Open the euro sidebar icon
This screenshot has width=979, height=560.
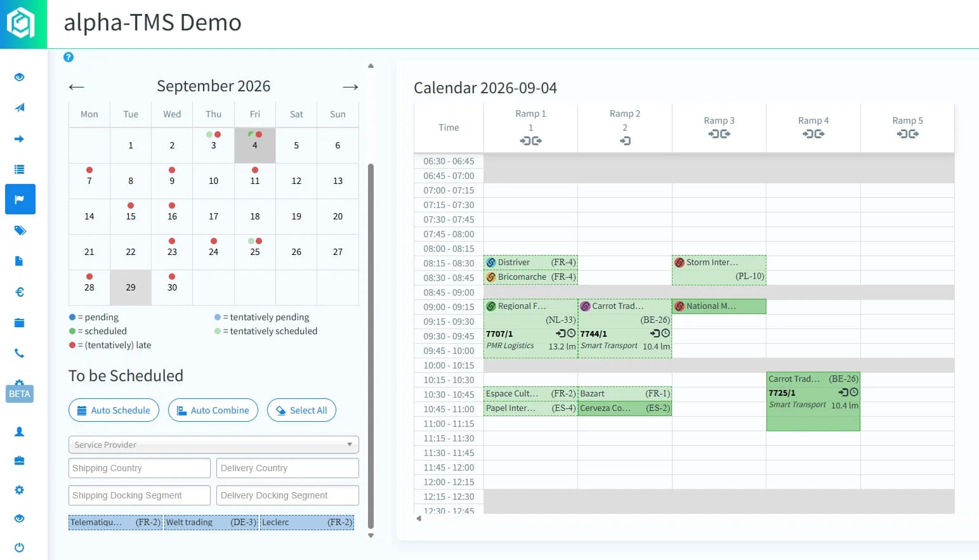[x=20, y=292]
